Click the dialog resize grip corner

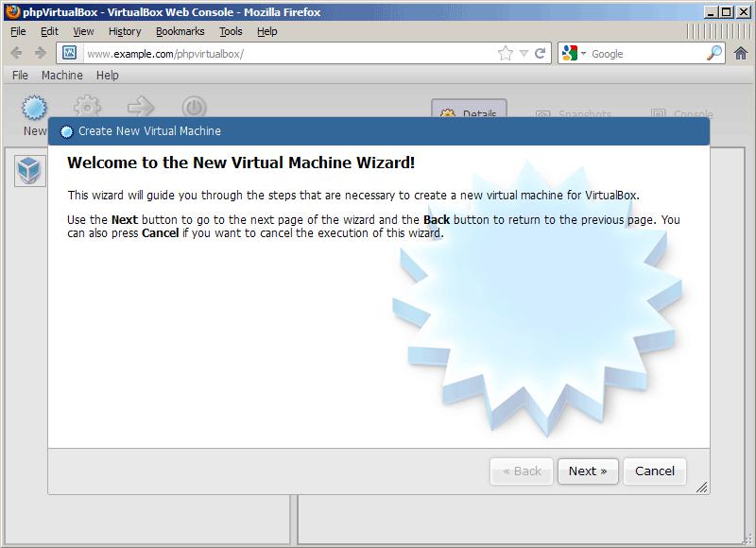point(702,488)
